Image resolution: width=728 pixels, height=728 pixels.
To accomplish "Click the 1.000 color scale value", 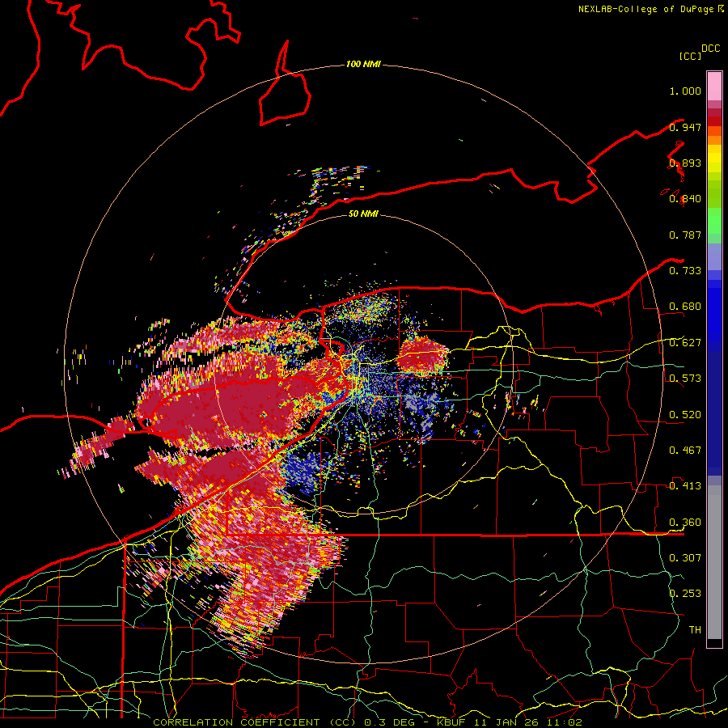I will pyautogui.click(x=685, y=91).
